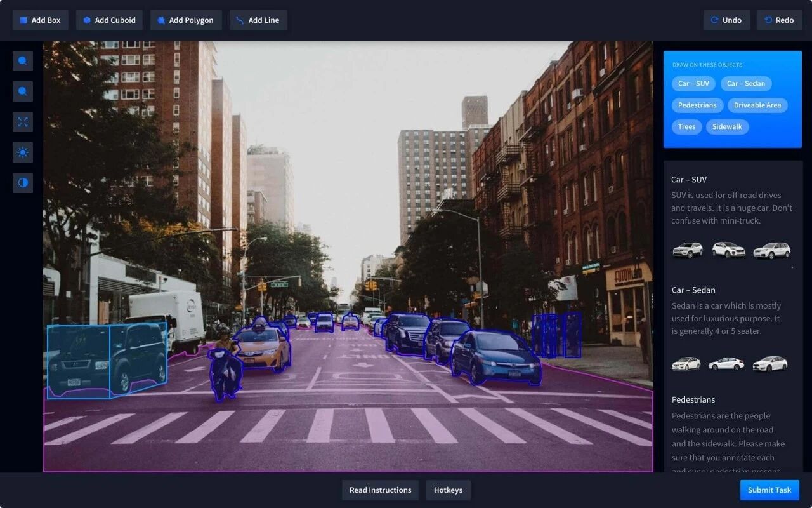Select the Add Cuboid tool
Screen dimensions: 812x508
pos(109,20)
